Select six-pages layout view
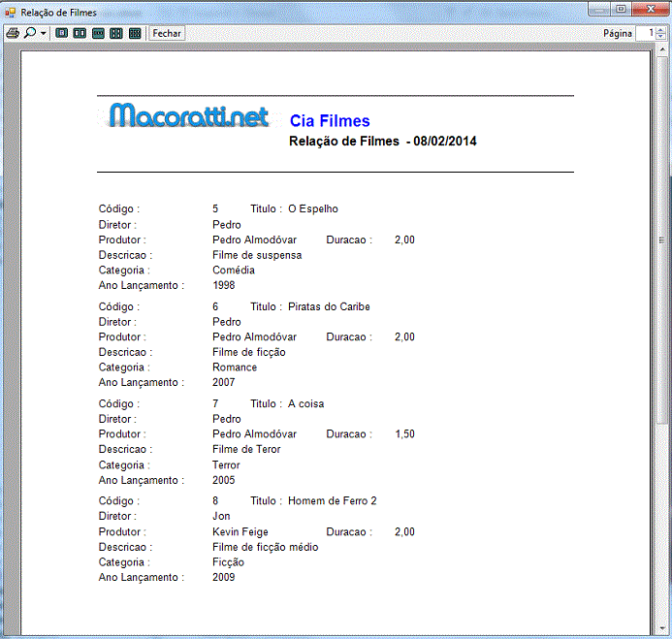This screenshot has height=639, width=672. pos(135,33)
